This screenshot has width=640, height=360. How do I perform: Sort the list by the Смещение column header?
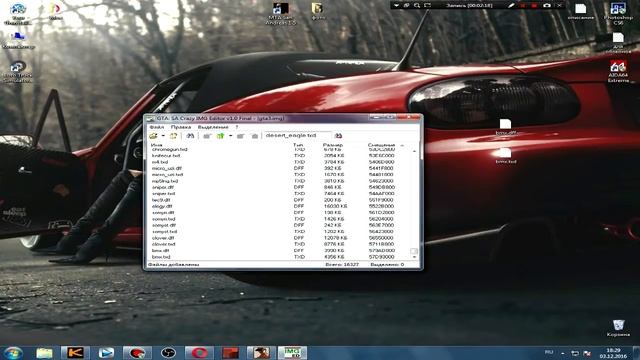click(381, 145)
